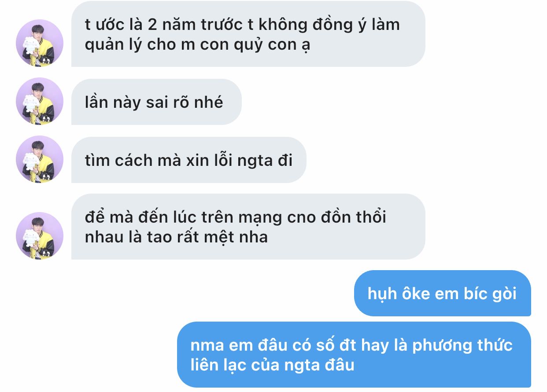This screenshot has height=392, width=547.
Task: Select the last sent message about 'phương thức liên lạc'
Action: point(354,355)
